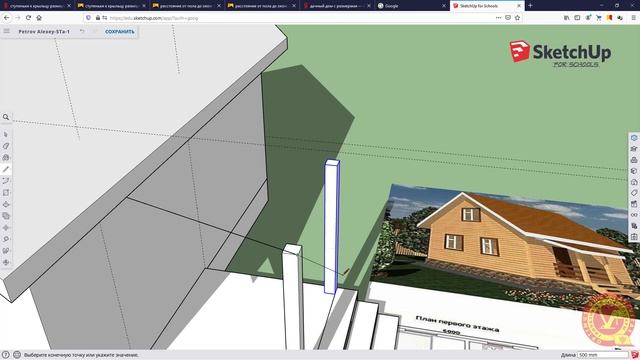Go forward in the browser
This screenshot has width=640, height=360.
pos(18,18)
